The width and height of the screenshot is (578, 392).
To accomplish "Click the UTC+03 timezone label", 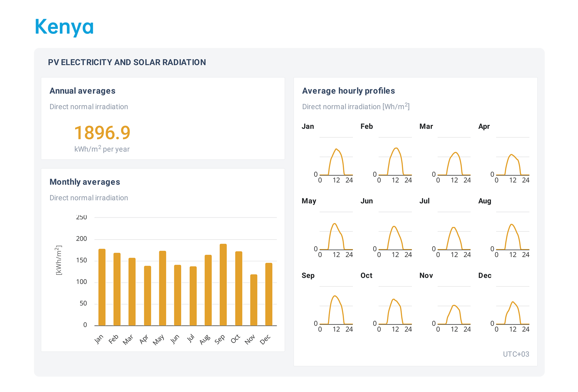I will click(x=516, y=354).
